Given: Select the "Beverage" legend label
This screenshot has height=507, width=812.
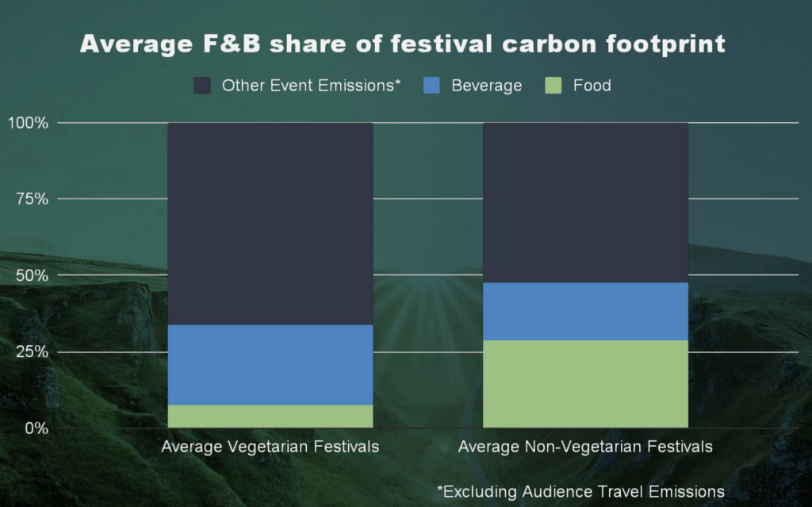Looking at the screenshot, I should pyautogui.click(x=486, y=86).
